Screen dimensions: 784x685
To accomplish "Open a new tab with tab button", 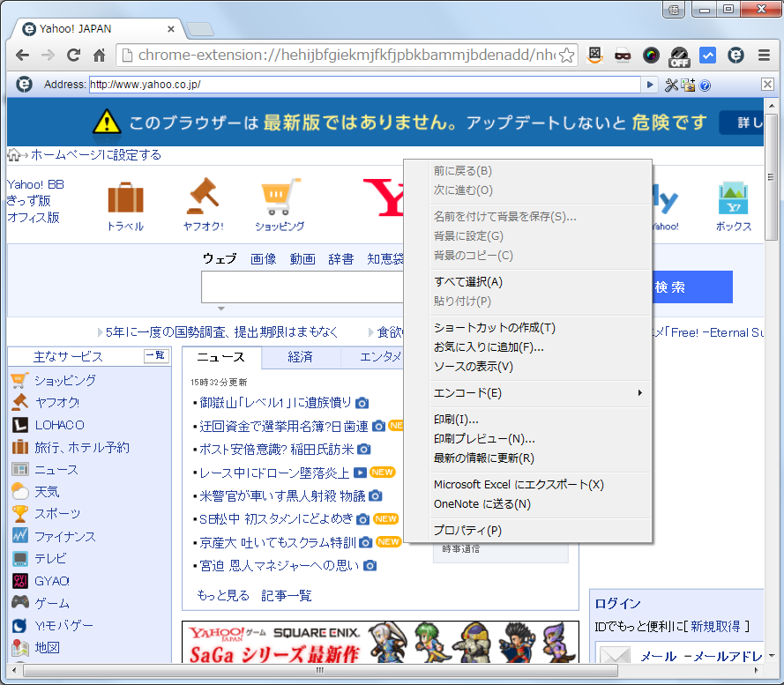I will tap(200, 29).
